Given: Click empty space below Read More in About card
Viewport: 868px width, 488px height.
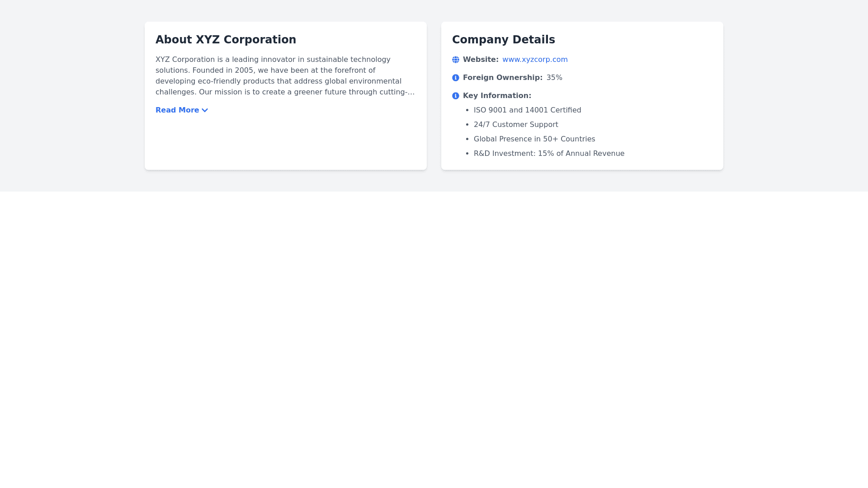Looking at the screenshot, I should pos(285,142).
